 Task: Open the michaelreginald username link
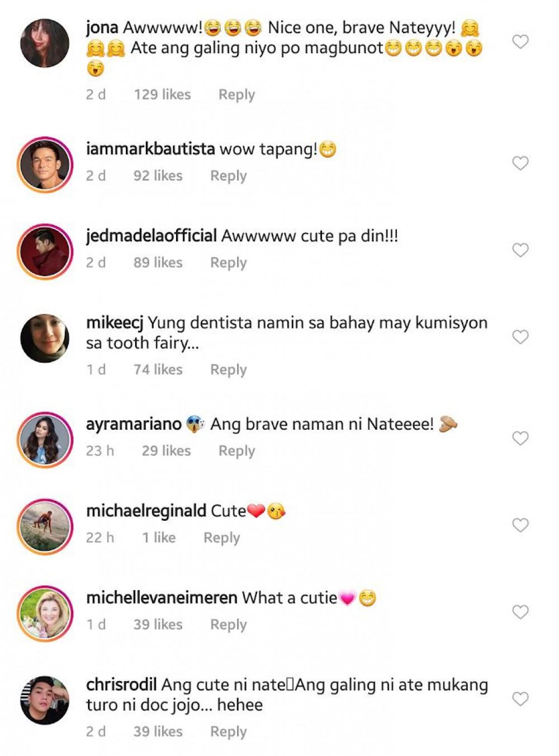(146, 511)
